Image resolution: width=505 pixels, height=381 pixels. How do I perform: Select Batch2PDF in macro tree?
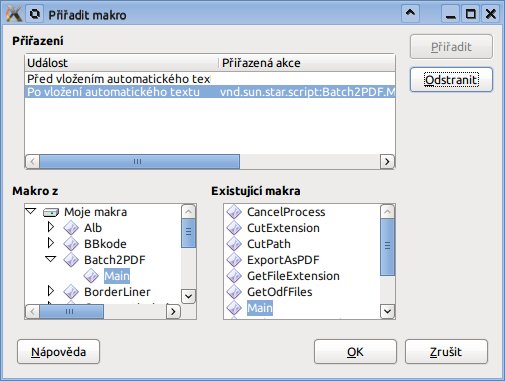point(115,260)
